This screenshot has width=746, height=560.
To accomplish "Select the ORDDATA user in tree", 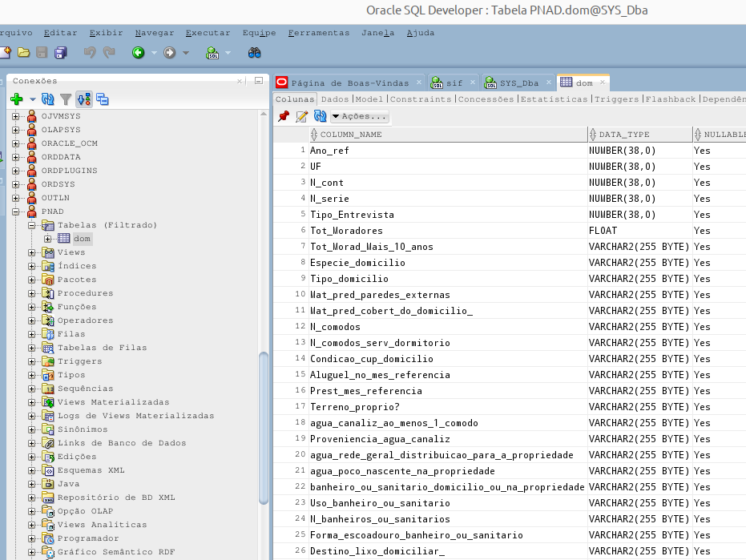I will point(61,157).
